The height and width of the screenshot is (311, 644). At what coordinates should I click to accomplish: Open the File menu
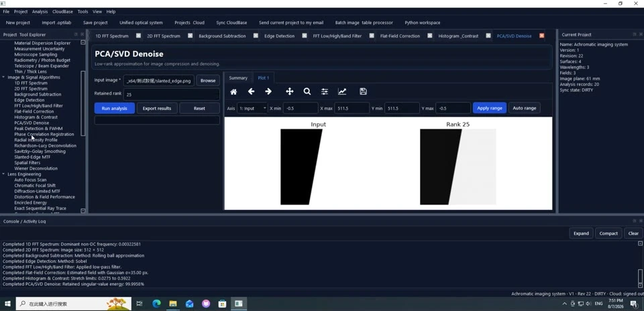6,11
